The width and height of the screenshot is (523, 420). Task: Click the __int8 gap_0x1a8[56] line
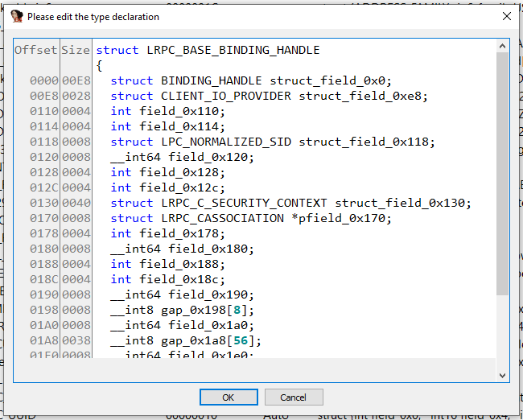pos(186,341)
